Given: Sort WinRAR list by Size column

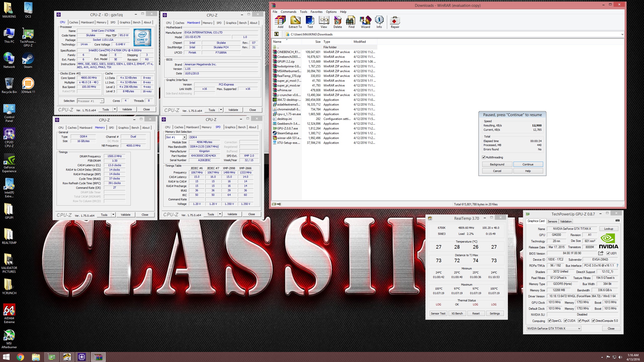Looking at the screenshot, I should point(311,42).
